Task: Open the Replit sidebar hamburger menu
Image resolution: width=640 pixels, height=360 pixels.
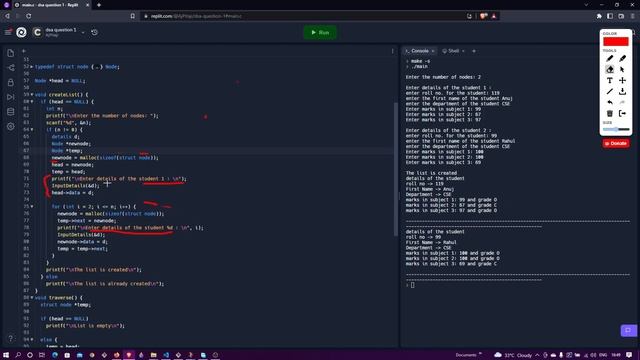Action: point(8,32)
